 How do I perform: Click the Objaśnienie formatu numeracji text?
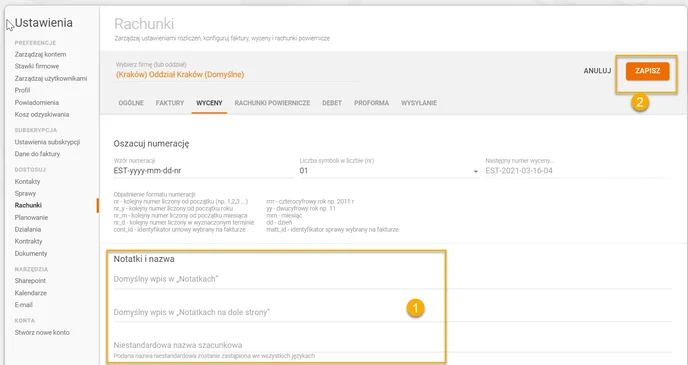point(154,194)
